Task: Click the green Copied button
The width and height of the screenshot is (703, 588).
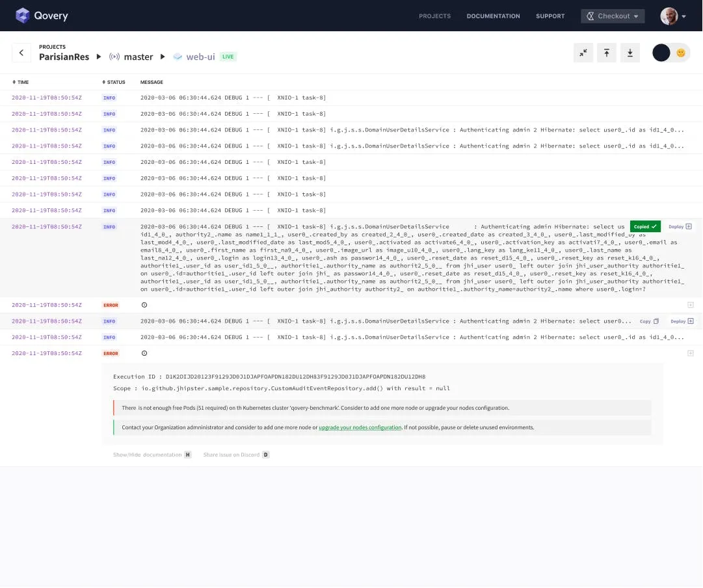Action: (x=644, y=227)
